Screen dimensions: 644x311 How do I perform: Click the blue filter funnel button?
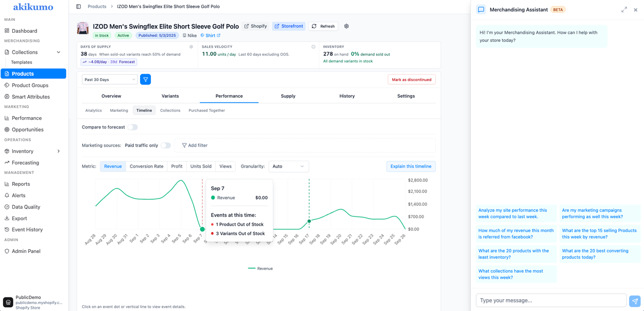click(145, 79)
